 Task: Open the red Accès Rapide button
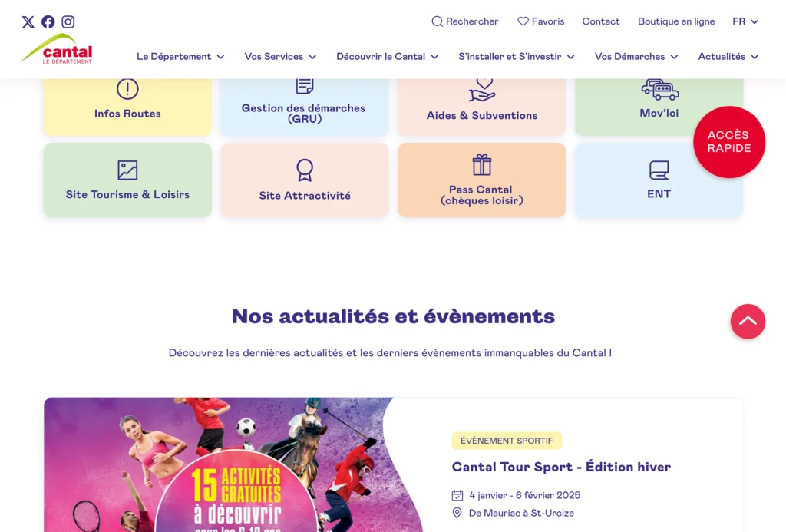(x=729, y=142)
